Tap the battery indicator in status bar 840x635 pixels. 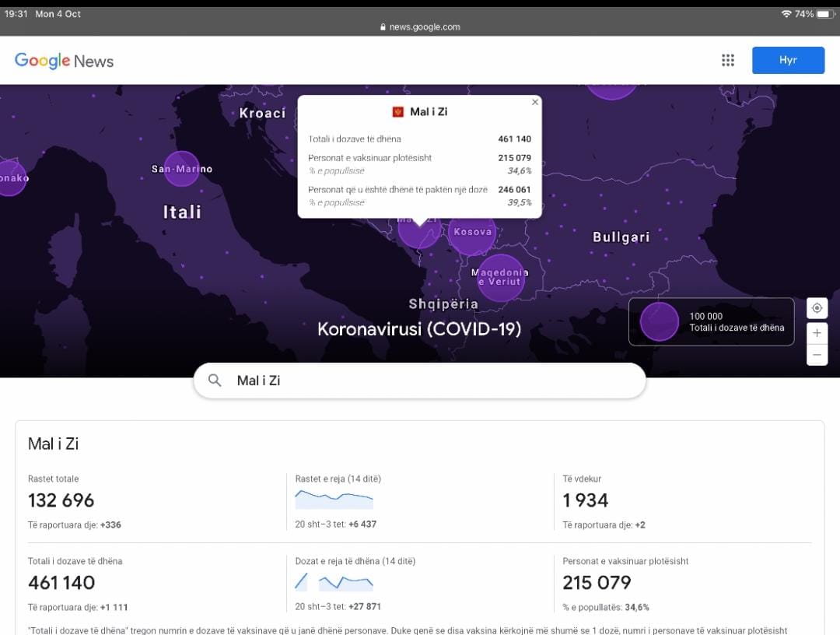tap(824, 14)
